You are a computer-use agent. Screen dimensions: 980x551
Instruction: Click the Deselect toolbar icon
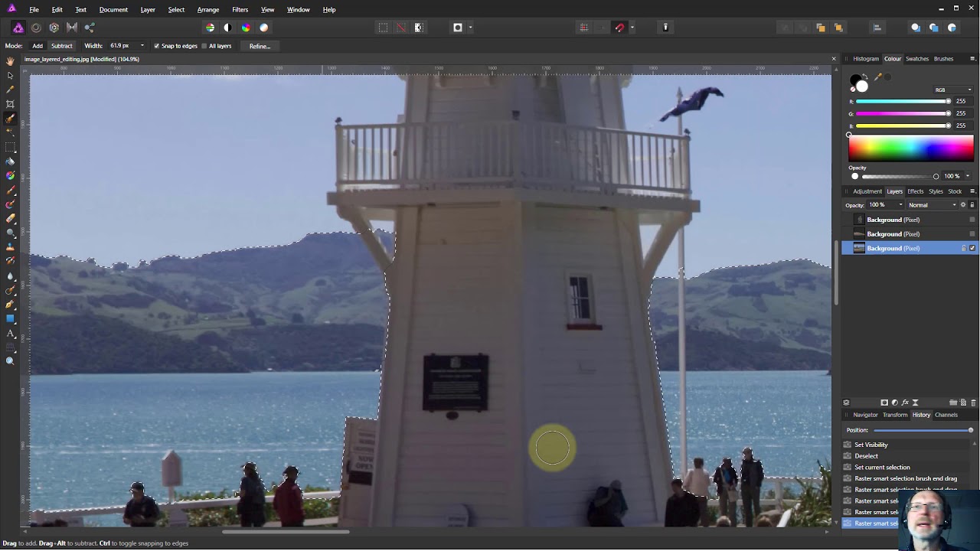(400, 28)
